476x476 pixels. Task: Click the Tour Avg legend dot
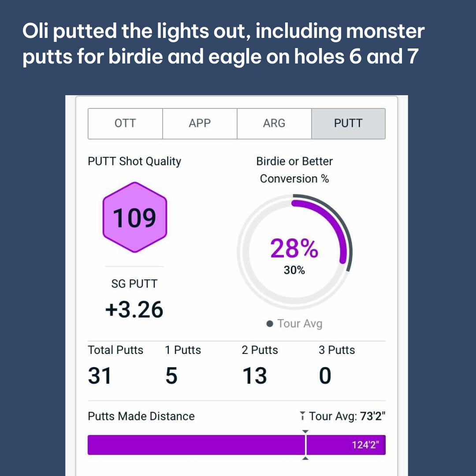click(270, 324)
